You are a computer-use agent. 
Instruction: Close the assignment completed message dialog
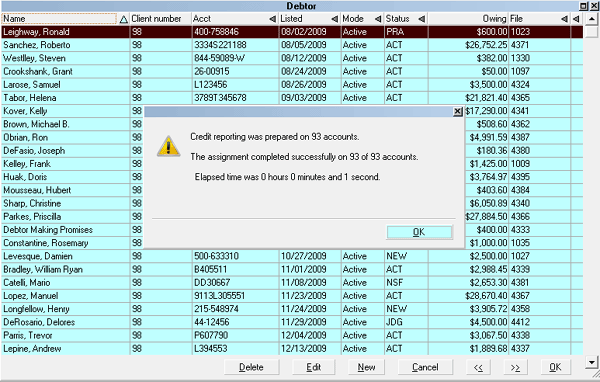[457, 111]
